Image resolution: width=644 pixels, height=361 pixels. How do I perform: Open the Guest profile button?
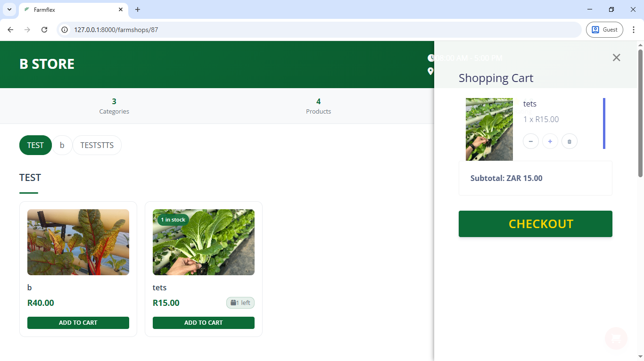click(x=604, y=30)
